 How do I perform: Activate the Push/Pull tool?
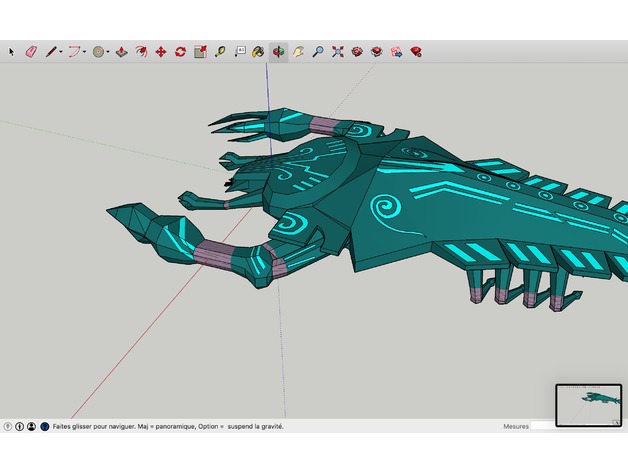(x=121, y=51)
